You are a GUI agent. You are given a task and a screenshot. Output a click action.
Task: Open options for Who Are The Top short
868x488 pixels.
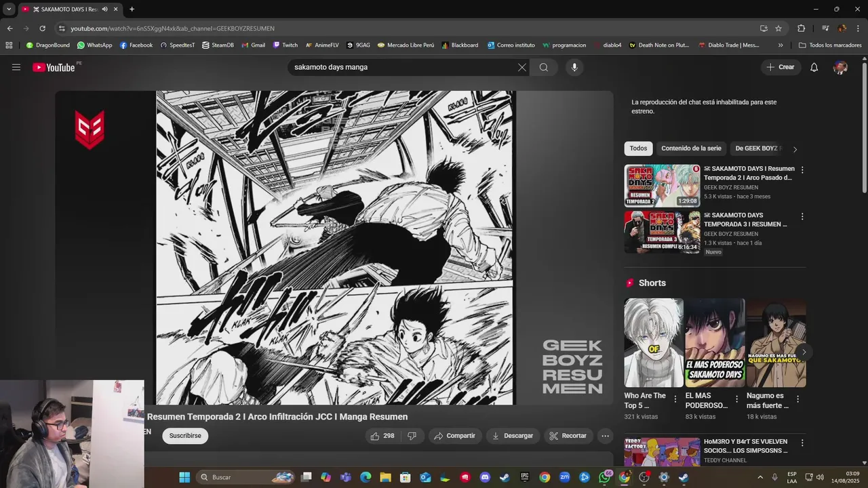click(x=675, y=399)
